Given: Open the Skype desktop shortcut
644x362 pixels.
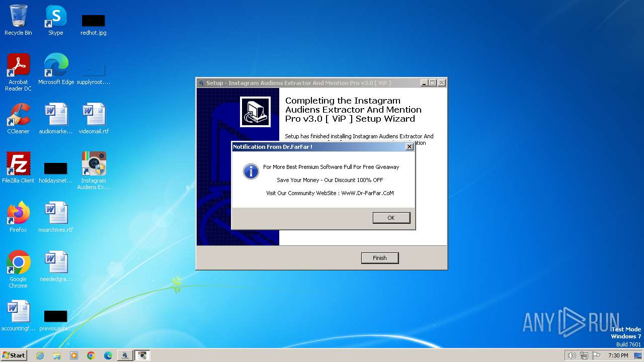Looking at the screenshot, I should coord(55,20).
